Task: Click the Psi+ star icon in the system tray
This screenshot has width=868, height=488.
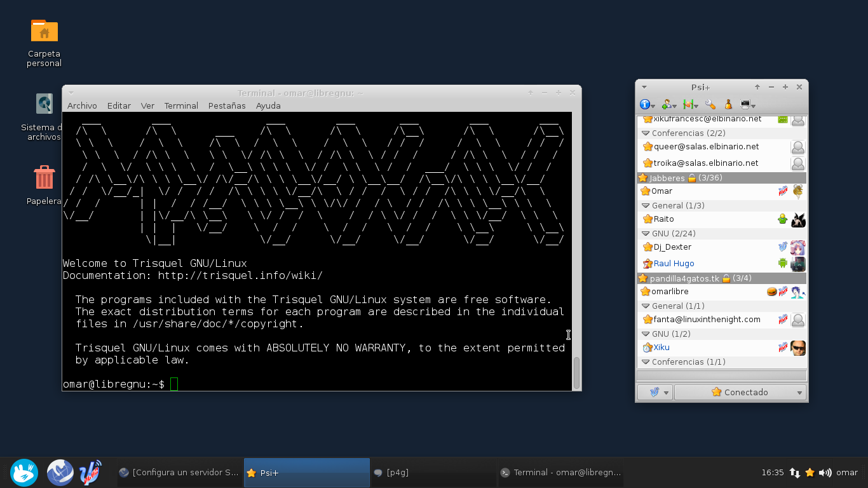Action: 810,473
